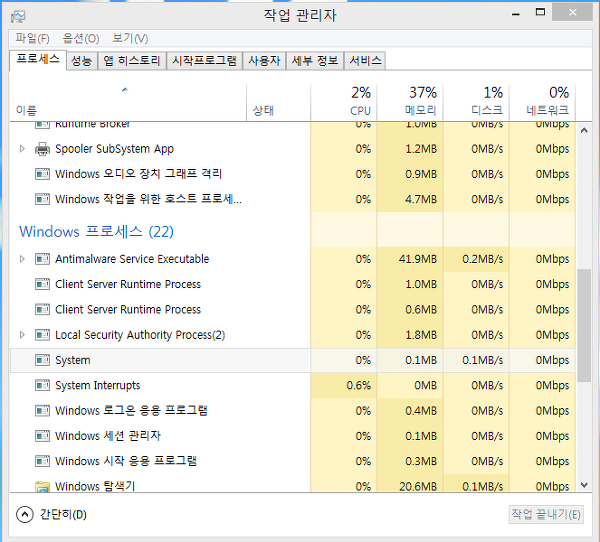Open the 보기(V) menu
This screenshot has height=542, width=600.
(130, 38)
